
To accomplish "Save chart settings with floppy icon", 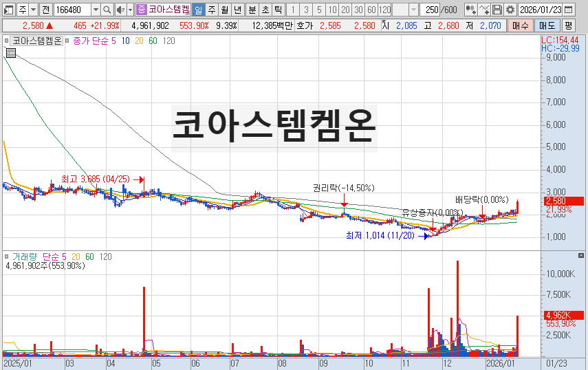I will pyautogui.click(x=497, y=10).
